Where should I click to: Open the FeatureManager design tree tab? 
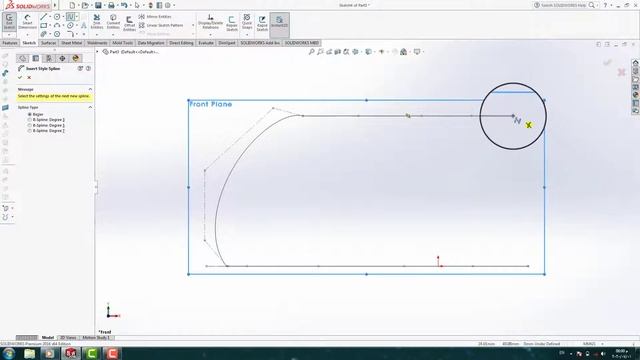coord(22,58)
